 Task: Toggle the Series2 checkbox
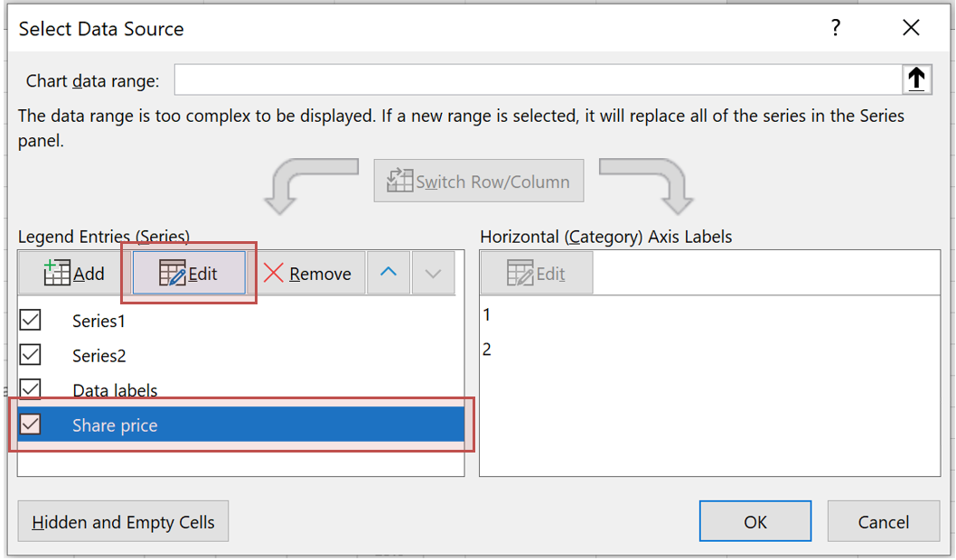31,354
